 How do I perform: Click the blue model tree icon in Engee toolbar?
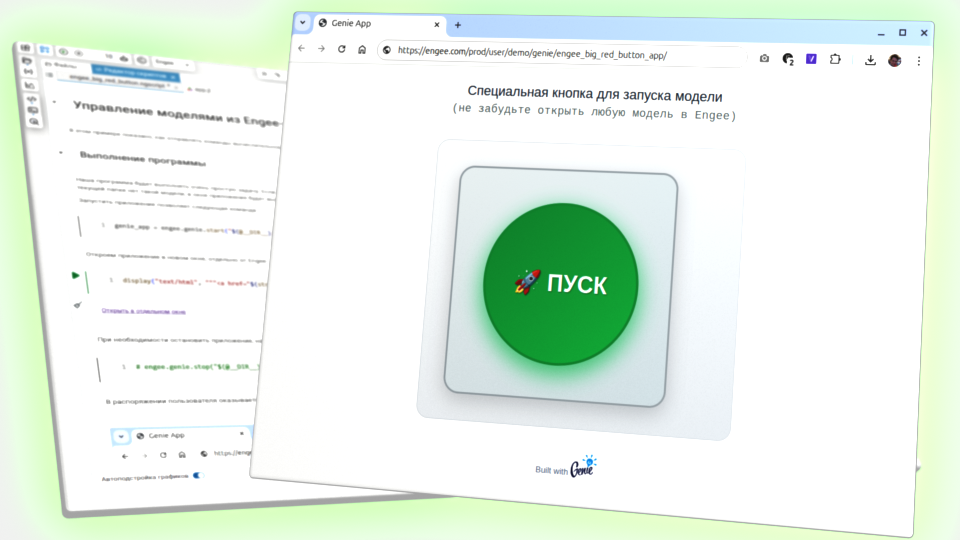point(44,50)
